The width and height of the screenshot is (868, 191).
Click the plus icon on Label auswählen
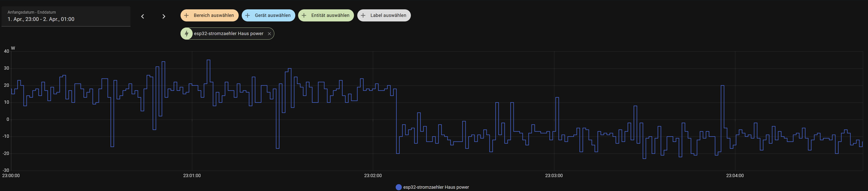point(363,15)
